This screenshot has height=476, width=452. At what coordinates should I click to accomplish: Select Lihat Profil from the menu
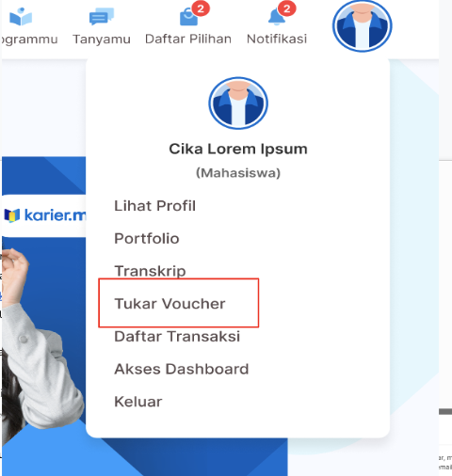(155, 206)
